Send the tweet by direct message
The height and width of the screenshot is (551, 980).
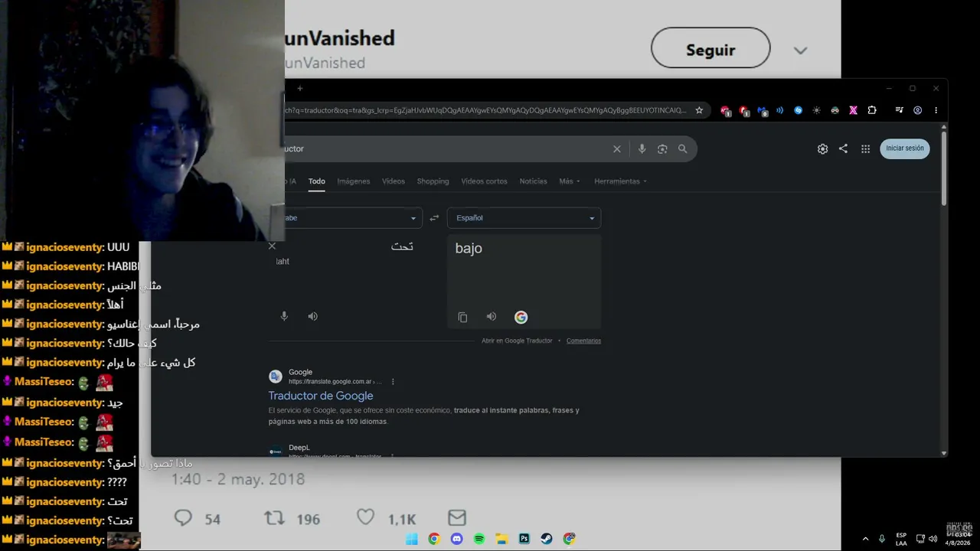(x=457, y=518)
